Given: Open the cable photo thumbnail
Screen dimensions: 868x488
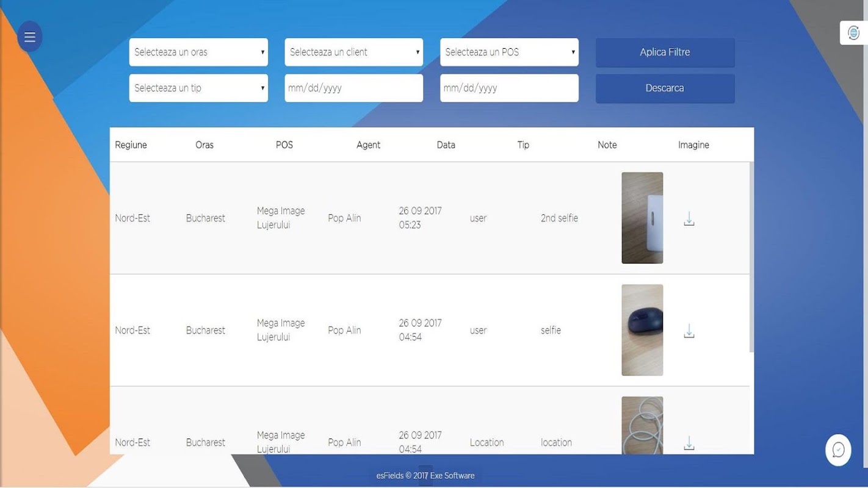Looking at the screenshot, I should pyautogui.click(x=642, y=425).
